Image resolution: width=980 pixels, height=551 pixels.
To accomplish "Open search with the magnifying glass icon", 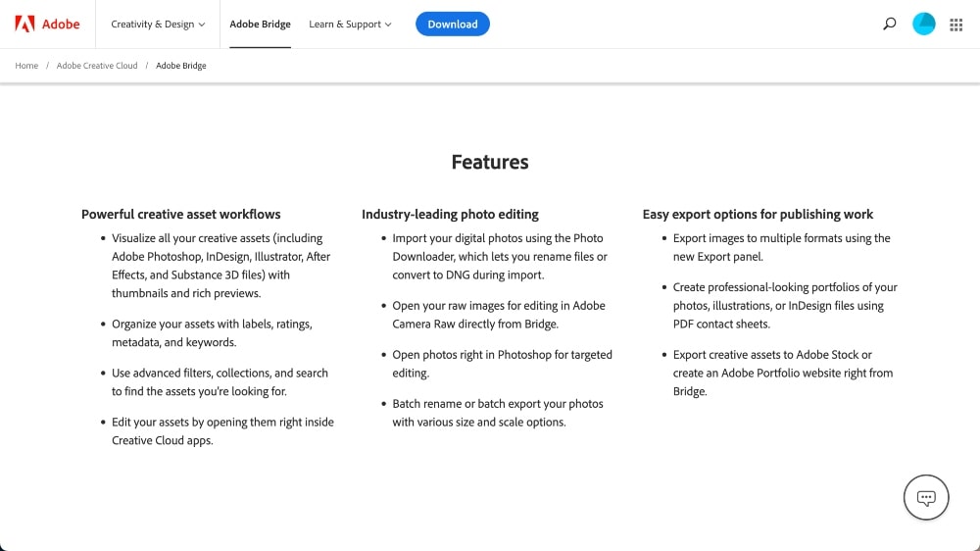I will click(x=890, y=24).
